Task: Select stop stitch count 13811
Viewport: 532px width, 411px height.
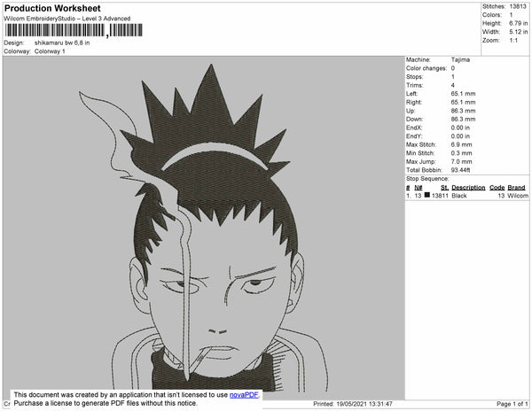Action: coord(440,196)
